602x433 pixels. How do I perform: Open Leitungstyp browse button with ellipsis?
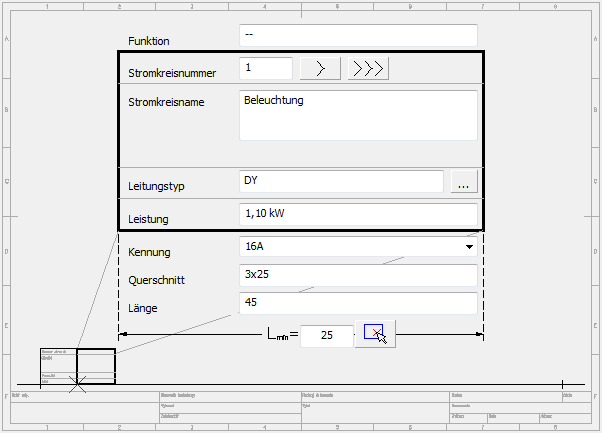coord(464,182)
